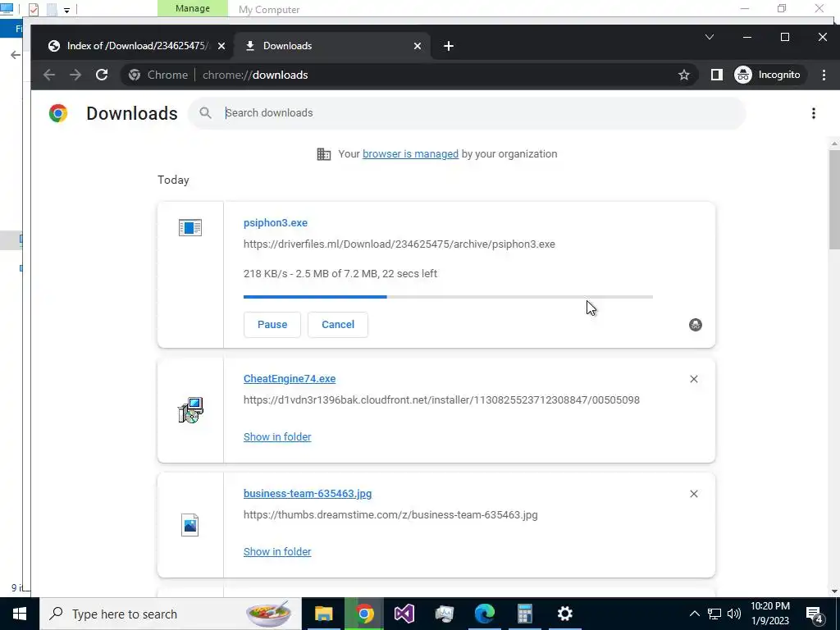Click the CheatEngine74 installer icon
This screenshot has width=840, height=630.
click(190, 410)
